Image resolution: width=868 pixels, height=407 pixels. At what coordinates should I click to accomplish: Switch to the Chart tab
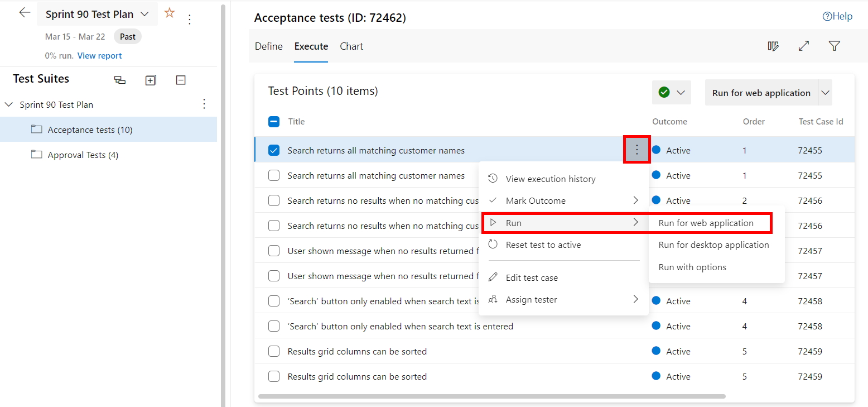[351, 46]
